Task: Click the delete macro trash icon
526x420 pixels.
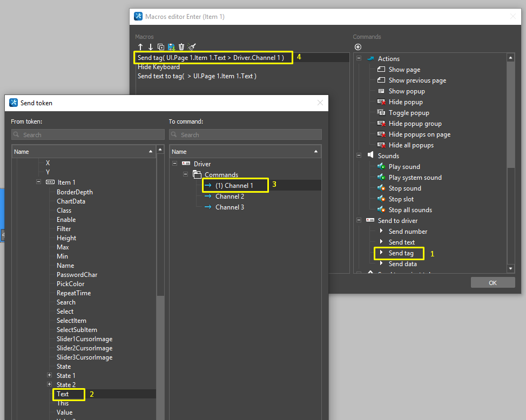Action: [181, 47]
